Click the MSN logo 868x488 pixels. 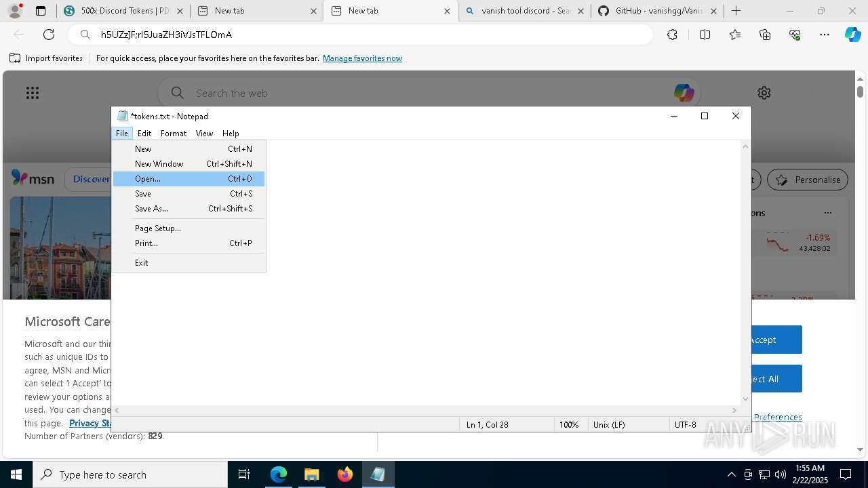pos(33,178)
